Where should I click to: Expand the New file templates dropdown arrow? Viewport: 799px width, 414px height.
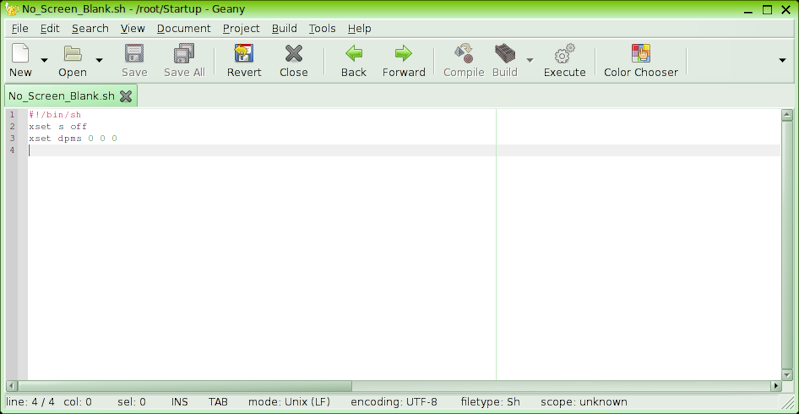point(44,60)
